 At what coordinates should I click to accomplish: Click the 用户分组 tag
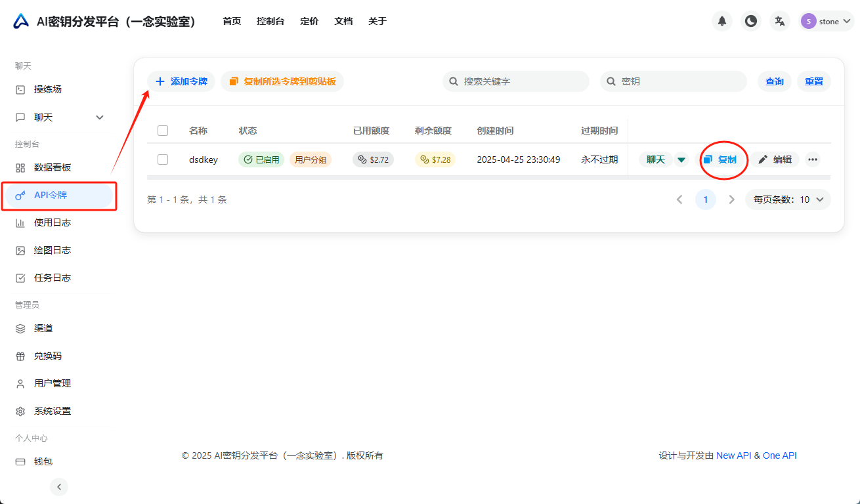(311, 159)
